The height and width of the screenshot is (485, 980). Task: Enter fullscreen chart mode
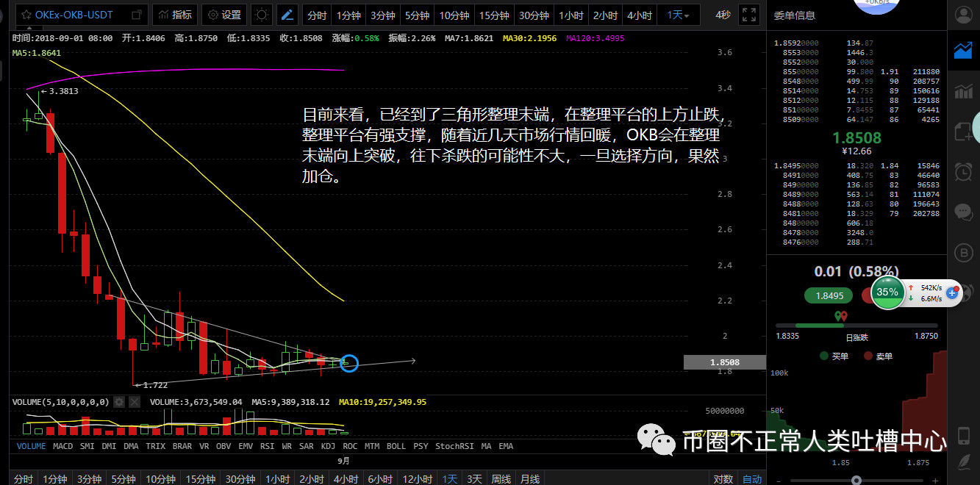point(748,15)
